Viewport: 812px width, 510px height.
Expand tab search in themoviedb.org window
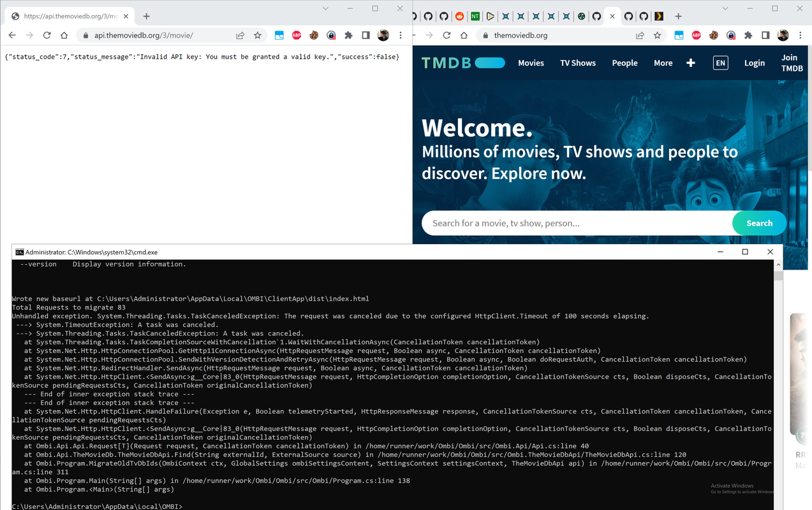click(x=725, y=9)
